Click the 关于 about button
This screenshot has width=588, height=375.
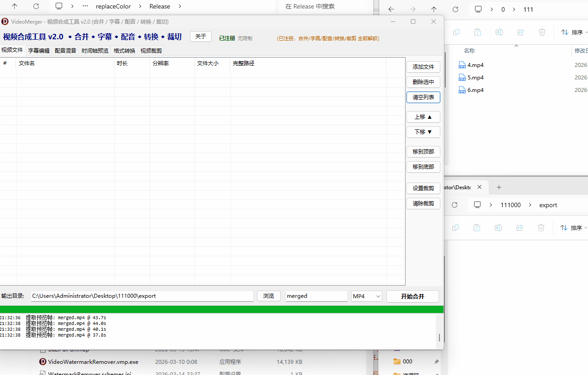200,37
